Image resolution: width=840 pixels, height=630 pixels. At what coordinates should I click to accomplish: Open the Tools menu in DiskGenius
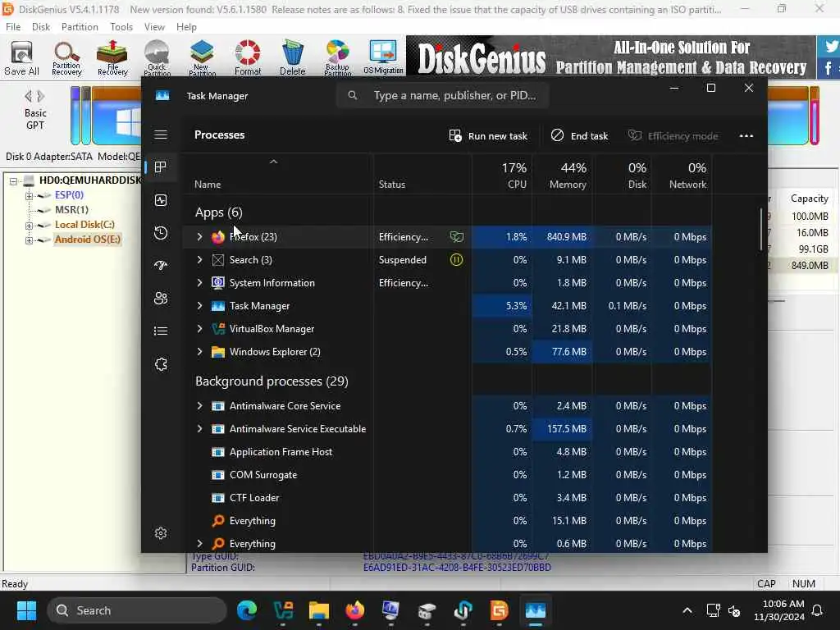[121, 27]
